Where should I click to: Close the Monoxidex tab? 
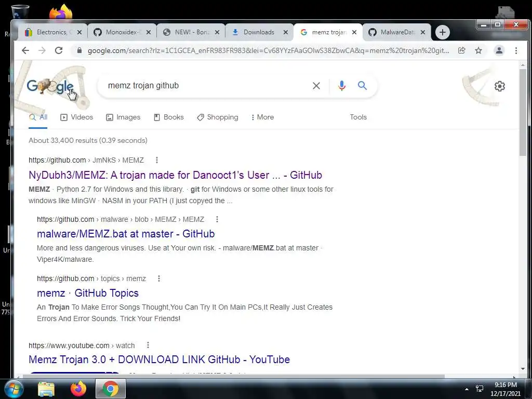(149, 32)
